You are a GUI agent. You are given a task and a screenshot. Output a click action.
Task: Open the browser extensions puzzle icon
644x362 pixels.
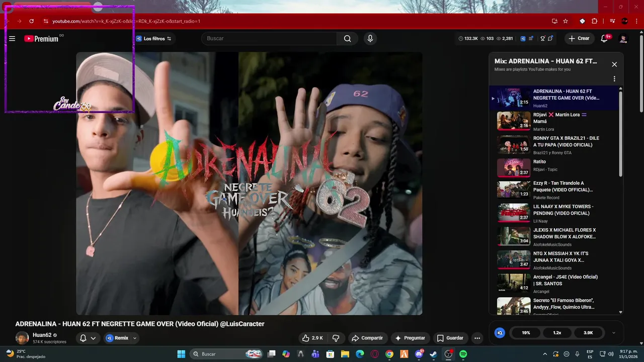tap(594, 21)
